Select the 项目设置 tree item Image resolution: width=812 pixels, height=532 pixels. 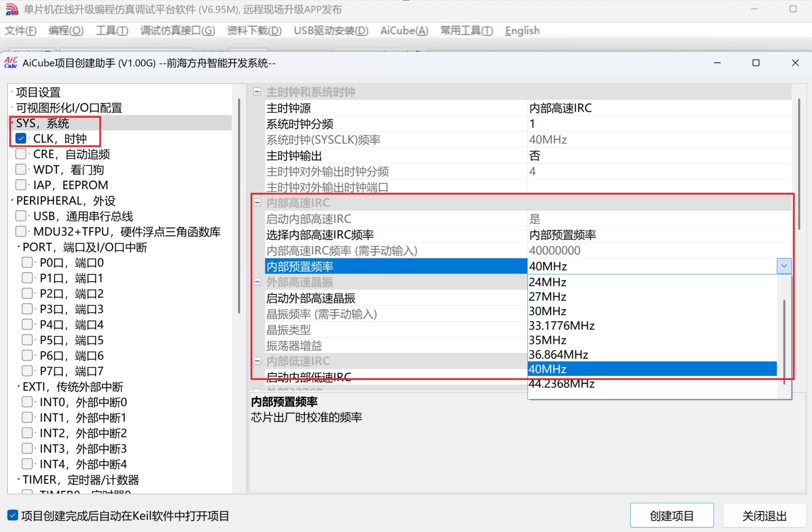[38, 93]
